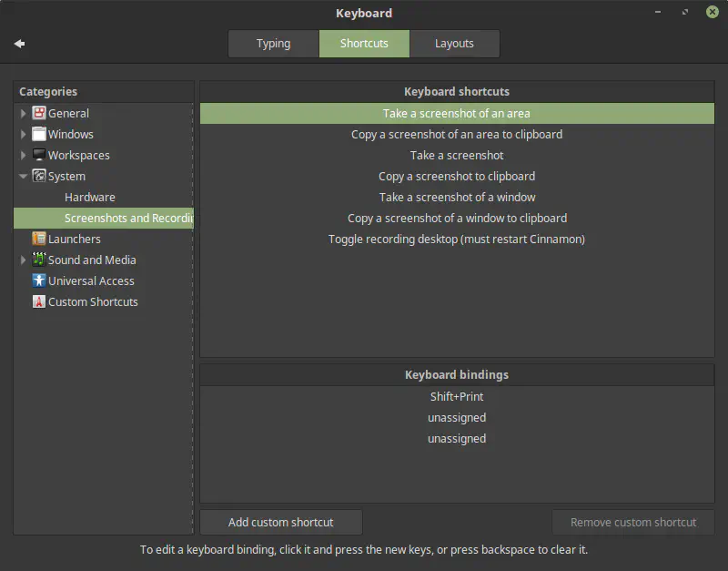Switch to the Typing tab
The image size is (728, 571).
(x=273, y=44)
